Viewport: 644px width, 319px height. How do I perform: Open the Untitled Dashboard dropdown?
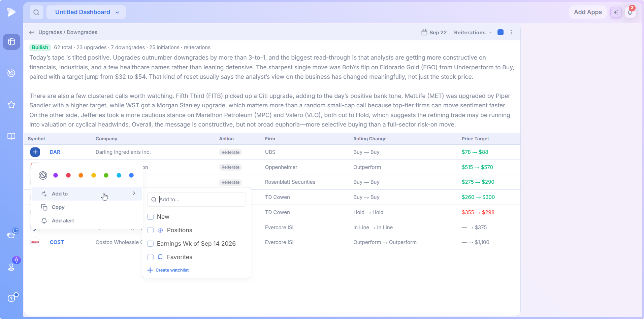86,12
